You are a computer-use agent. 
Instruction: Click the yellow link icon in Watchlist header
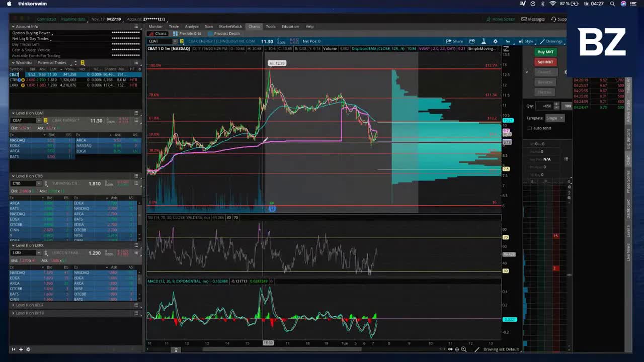pyautogui.click(x=83, y=63)
